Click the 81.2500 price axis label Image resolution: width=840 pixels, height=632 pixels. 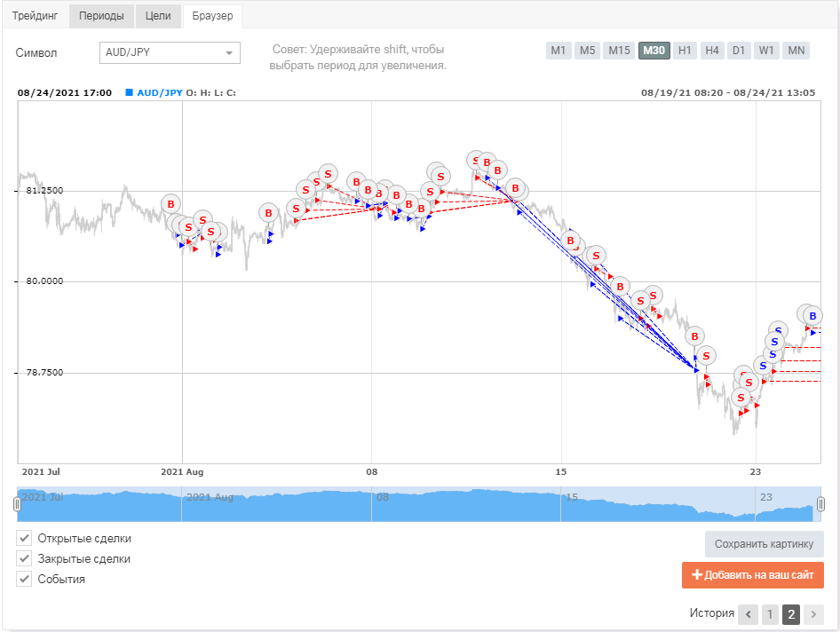pyautogui.click(x=44, y=191)
